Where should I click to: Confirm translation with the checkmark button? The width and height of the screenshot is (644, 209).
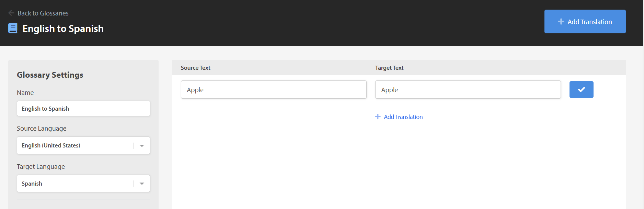click(x=581, y=89)
